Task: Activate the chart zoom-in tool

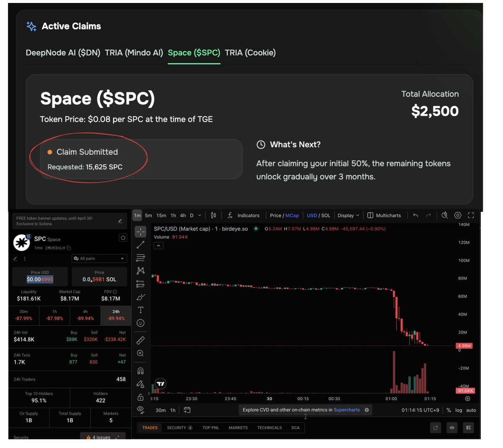Action: coord(140,353)
